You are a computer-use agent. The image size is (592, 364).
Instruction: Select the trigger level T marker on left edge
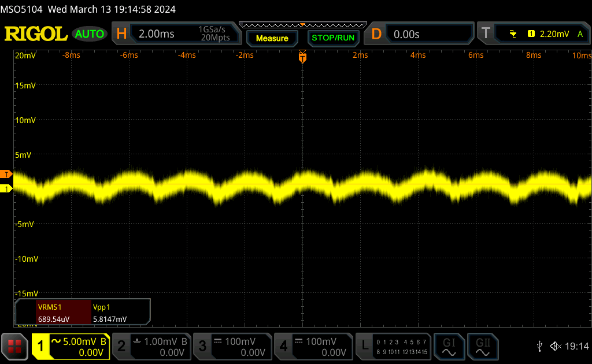click(x=6, y=174)
